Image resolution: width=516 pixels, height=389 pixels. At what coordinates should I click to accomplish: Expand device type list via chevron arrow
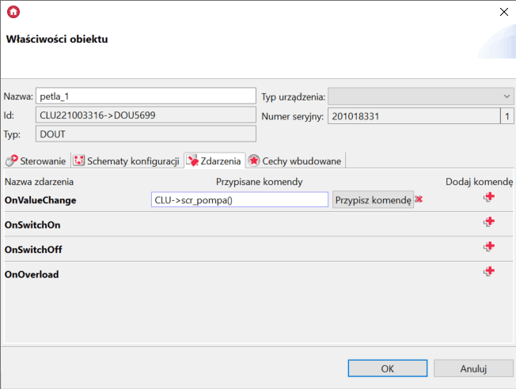[507, 97]
